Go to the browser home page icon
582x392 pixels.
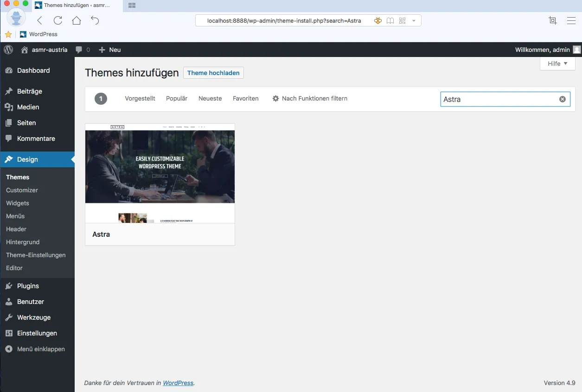77,20
